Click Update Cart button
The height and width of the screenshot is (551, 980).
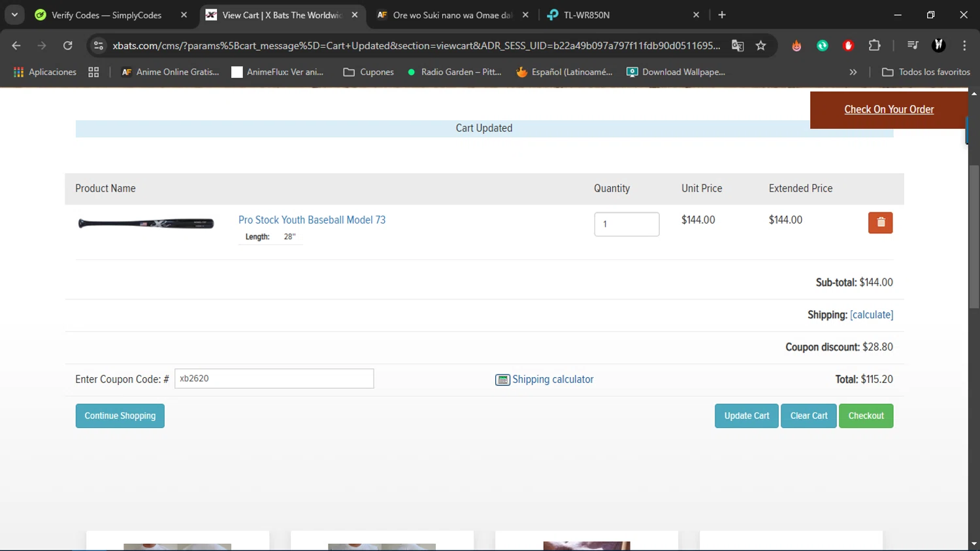[x=747, y=416]
